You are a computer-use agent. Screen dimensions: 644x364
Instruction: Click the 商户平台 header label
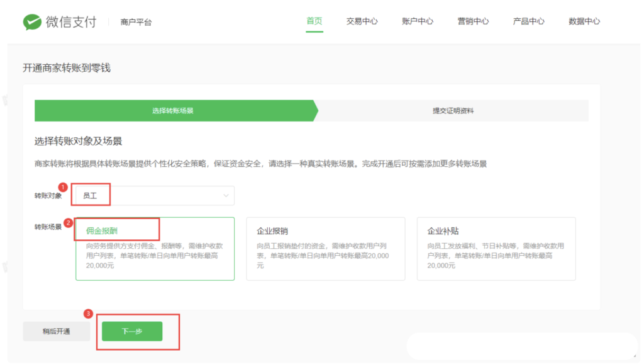[136, 22]
